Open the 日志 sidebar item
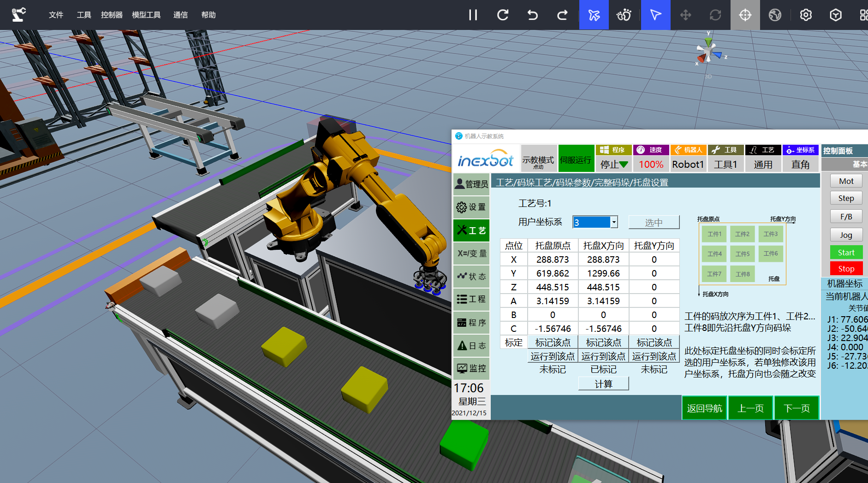This screenshot has height=483, width=868. 471,345
